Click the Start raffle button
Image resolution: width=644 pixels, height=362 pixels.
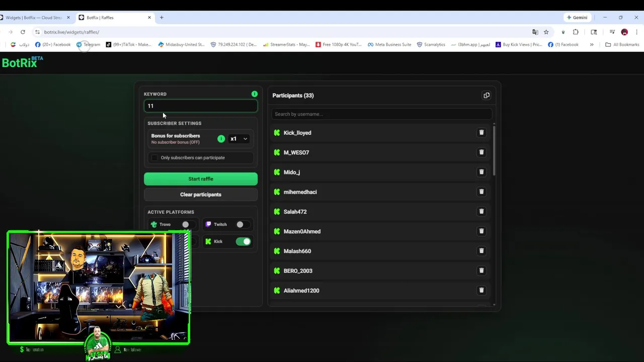(201, 179)
